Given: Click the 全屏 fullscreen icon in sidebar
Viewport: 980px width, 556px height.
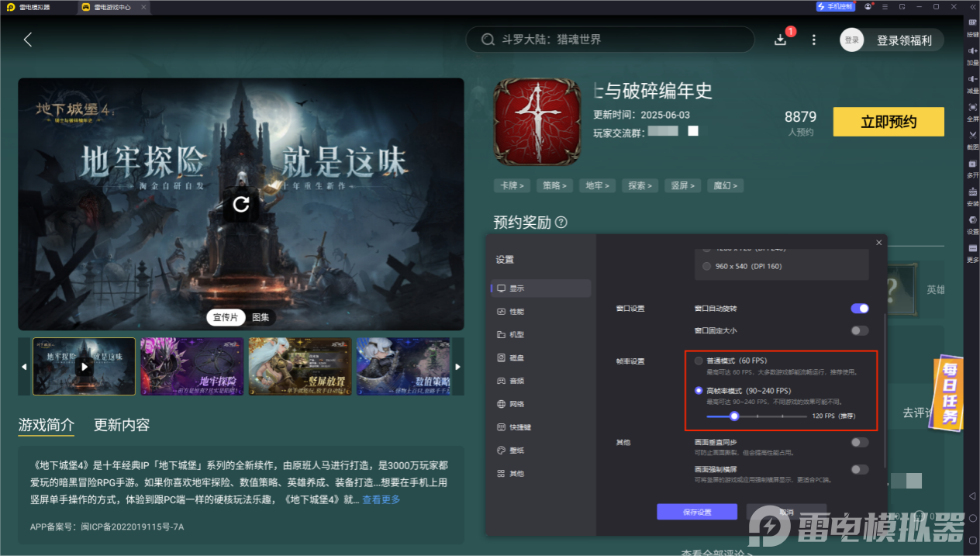Looking at the screenshot, I should tap(972, 112).
